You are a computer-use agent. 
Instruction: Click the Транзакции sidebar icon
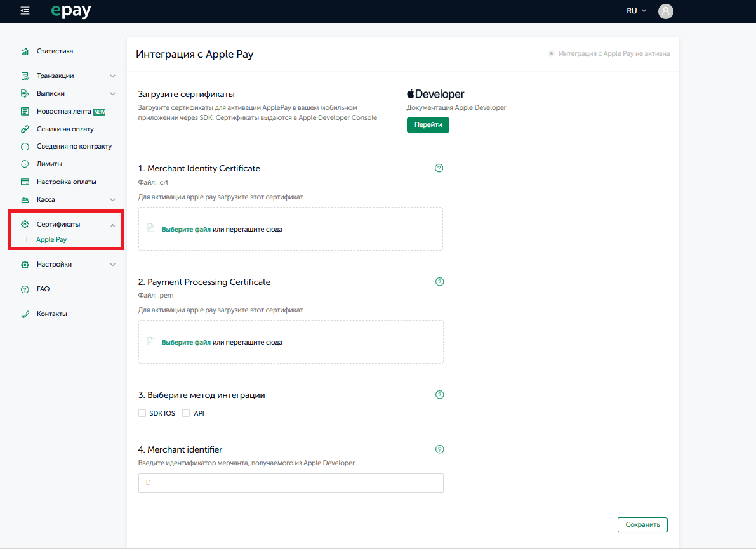(25, 76)
